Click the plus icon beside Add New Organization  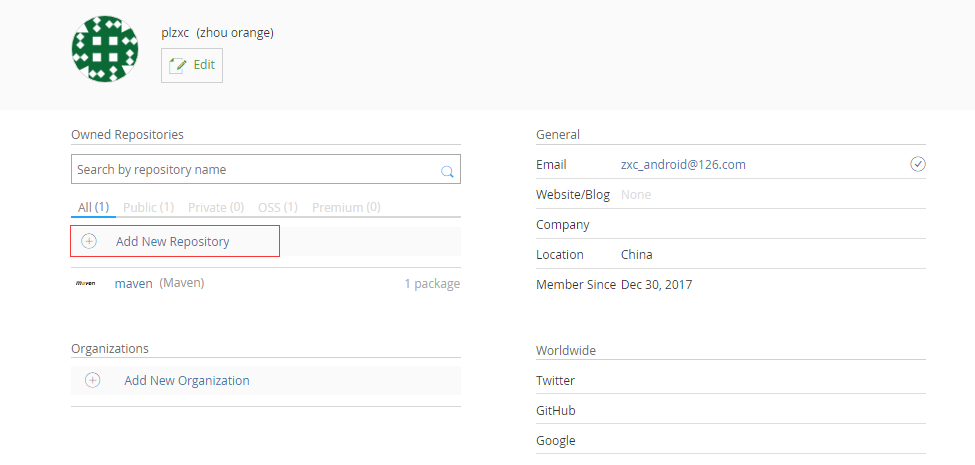(x=93, y=380)
